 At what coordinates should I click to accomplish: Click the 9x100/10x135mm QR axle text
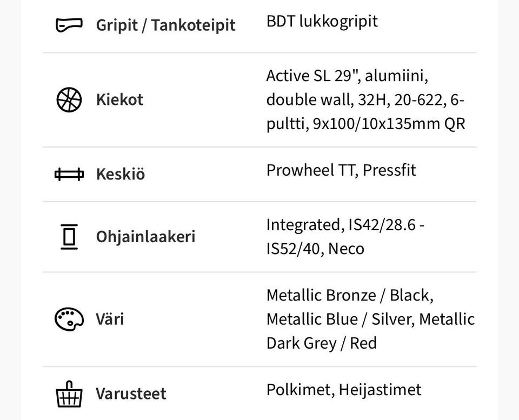pyautogui.click(x=389, y=124)
